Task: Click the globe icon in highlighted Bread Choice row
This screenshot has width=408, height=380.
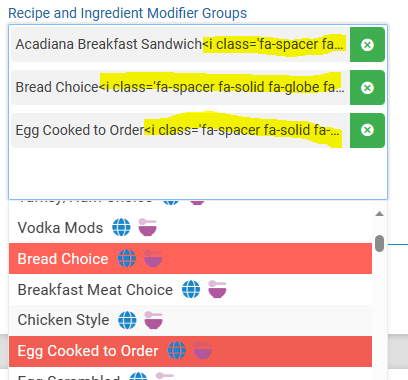Action: (x=127, y=258)
